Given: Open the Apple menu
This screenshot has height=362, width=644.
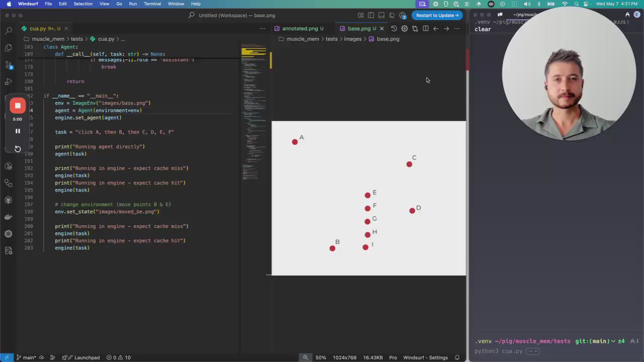Looking at the screenshot, I should [x=9, y=4].
